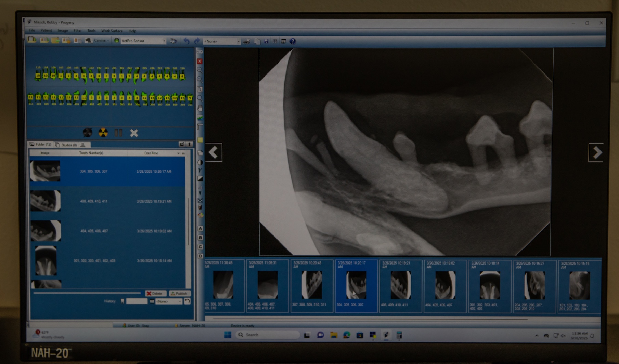Click preset button D
Viewport: 619px width, 364px height.
pos(201,256)
